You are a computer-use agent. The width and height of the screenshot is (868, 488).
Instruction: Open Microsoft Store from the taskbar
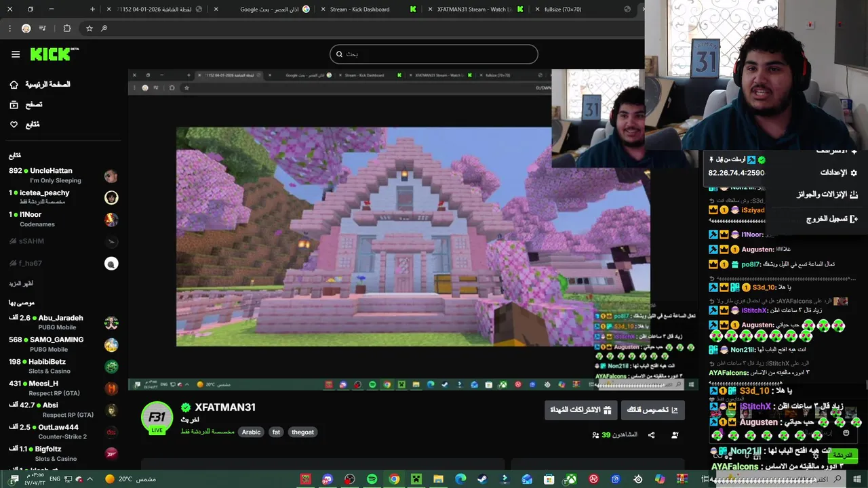point(549,479)
